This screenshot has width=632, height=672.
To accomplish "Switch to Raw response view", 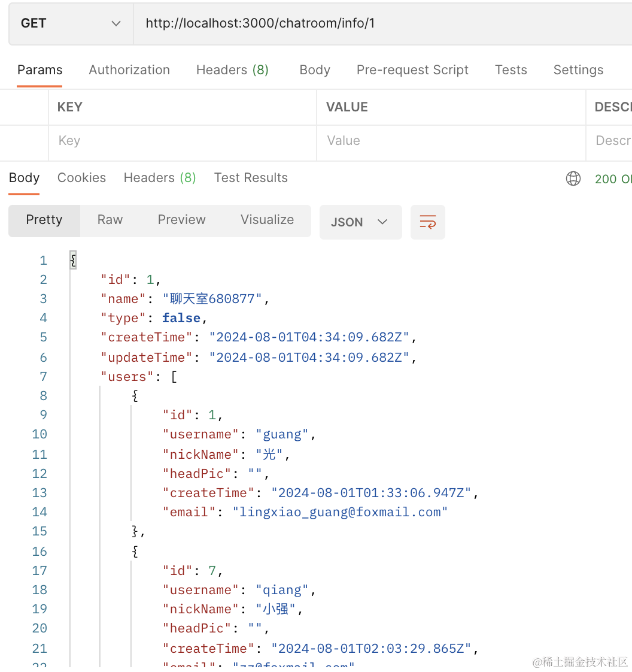I will [110, 220].
